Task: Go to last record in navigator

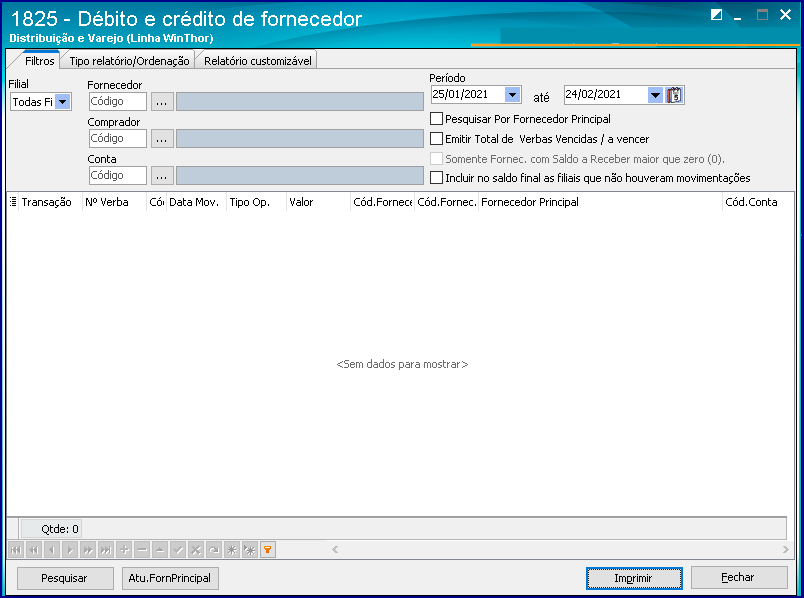Action: 106,550
